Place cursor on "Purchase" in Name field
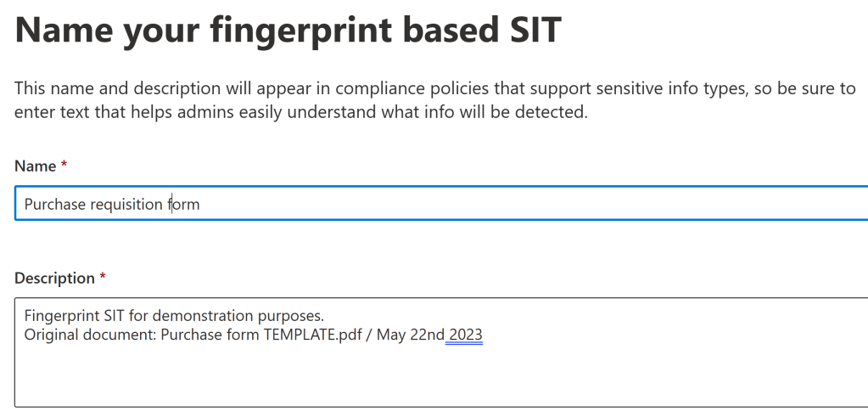Screen dimensions: 868x417 pyautogui.click(x=51, y=205)
